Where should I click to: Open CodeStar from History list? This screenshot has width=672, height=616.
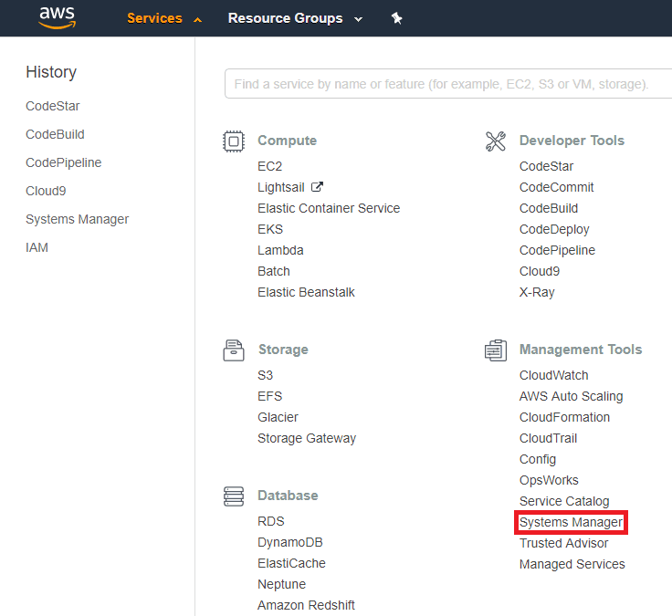click(x=53, y=106)
